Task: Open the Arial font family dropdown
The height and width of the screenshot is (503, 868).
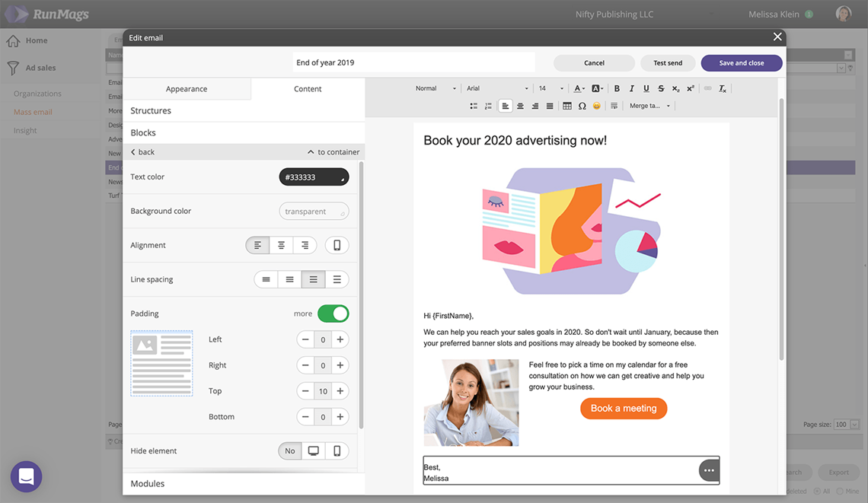Action: tap(497, 88)
